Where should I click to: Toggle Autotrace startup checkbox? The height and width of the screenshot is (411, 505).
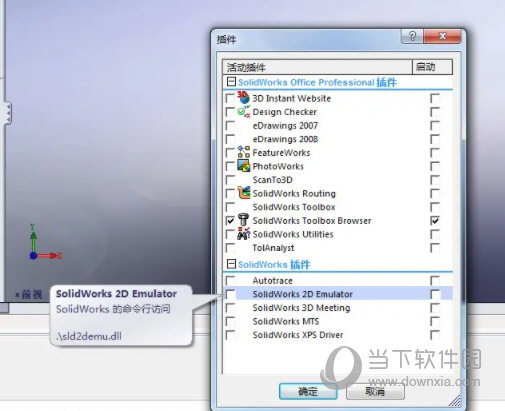pyautogui.click(x=435, y=280)
